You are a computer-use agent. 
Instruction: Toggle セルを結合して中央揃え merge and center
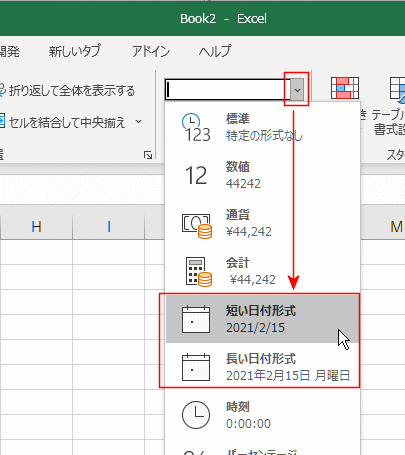(x=63, y=122)
